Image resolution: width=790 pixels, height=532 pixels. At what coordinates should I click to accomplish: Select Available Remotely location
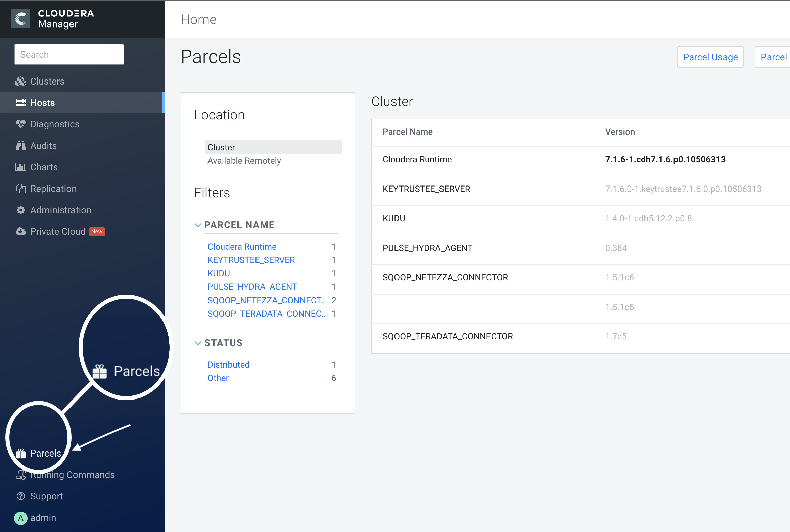click(x=244, y=160)
